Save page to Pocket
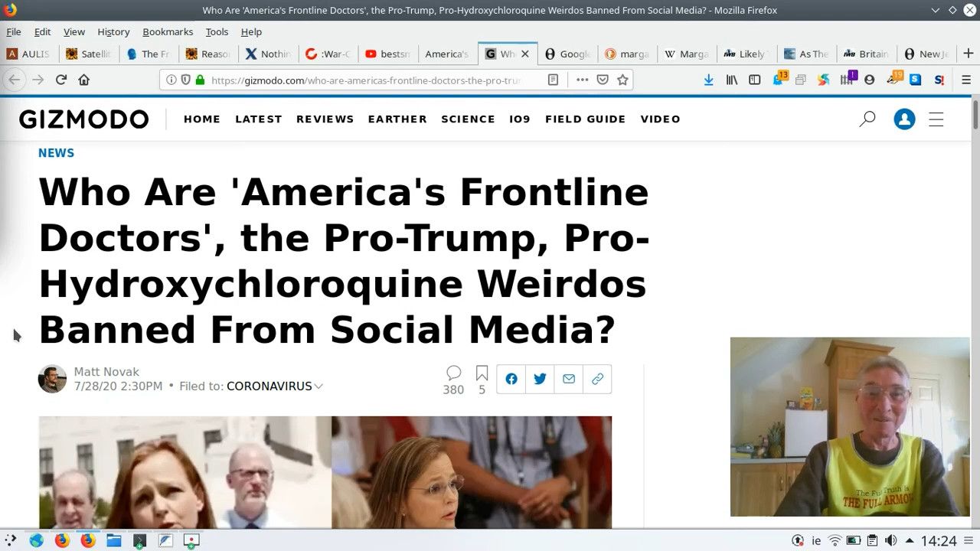 tap(603, 80)
